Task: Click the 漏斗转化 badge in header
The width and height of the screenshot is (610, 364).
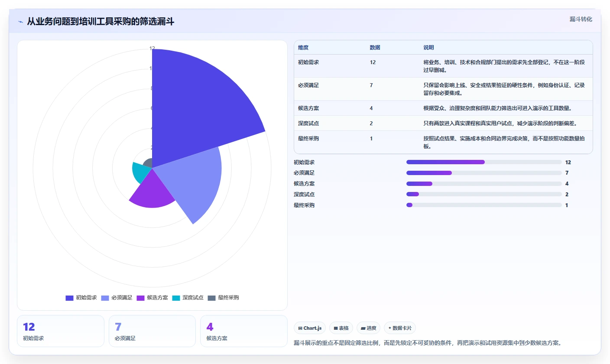Action: (x=581, y=19)
